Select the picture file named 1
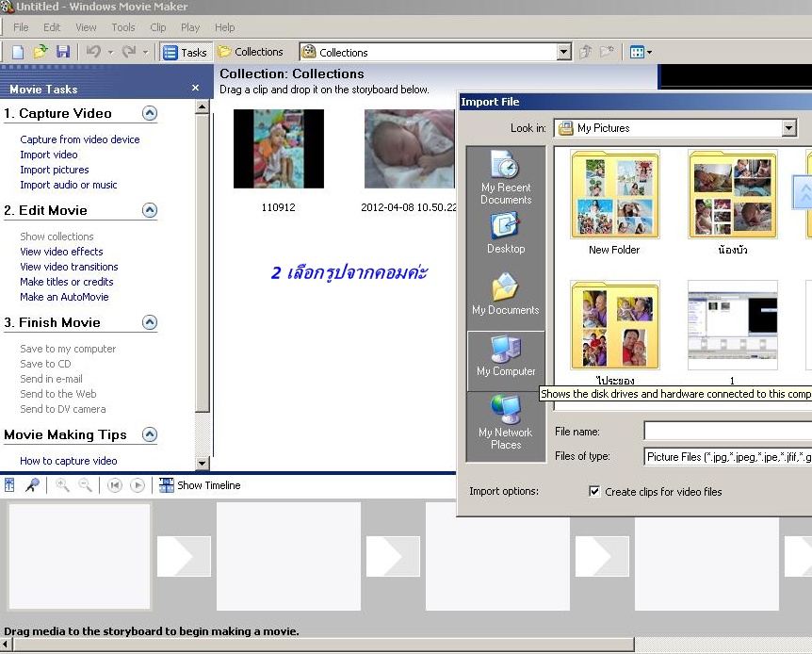The width and height of the screenshot is (812, 654). click(732, 325)
